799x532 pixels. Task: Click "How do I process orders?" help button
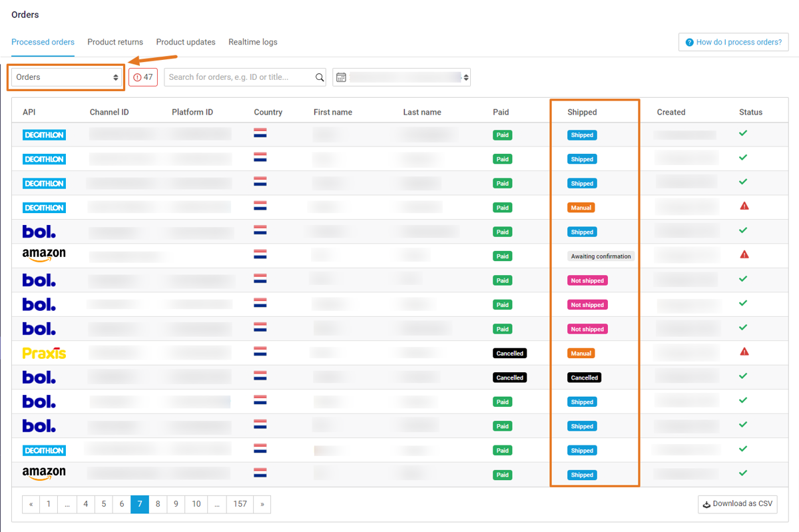733,42
